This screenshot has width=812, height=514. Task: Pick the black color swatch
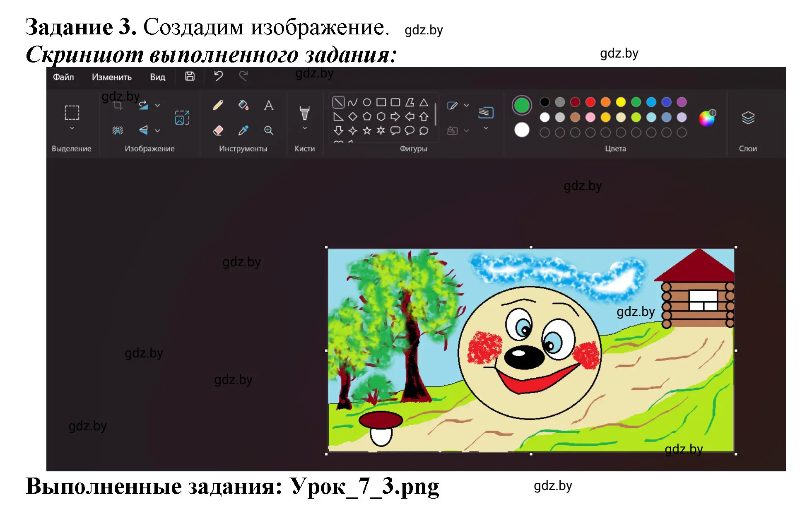(545, 102)
